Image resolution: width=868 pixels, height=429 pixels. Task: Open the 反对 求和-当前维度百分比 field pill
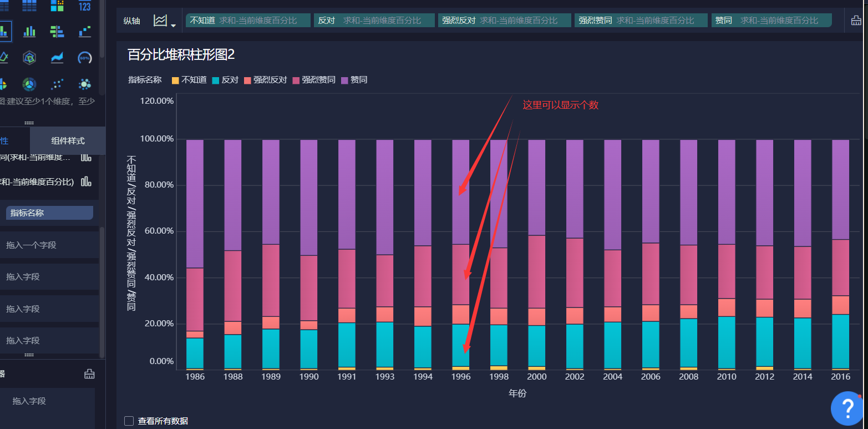pyautogui.click(x=374, y=21)
